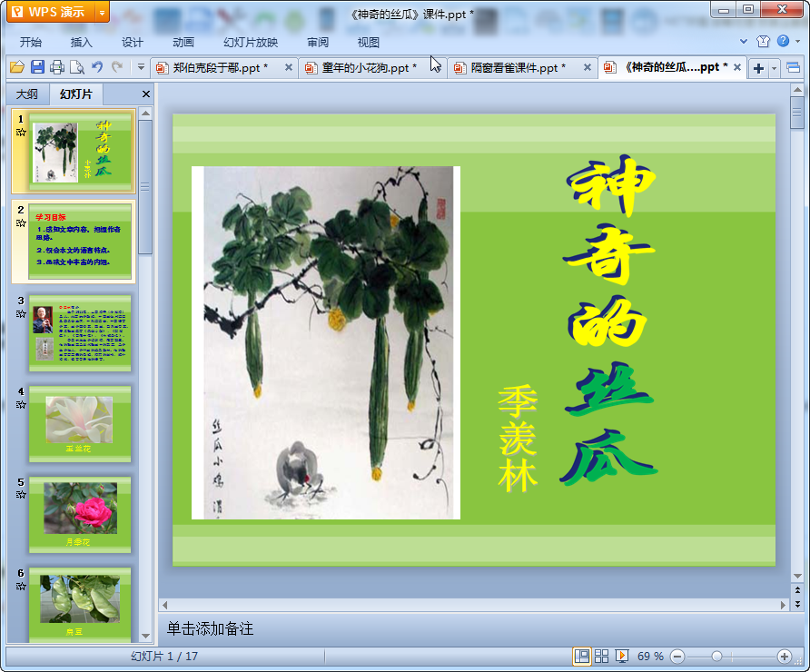
Task: Click main editor scroll up arrow
Action: 797,90
